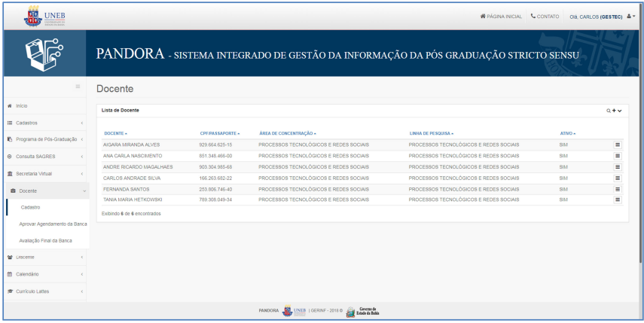This screenshot has width=644, height=323.
Task: Open the row menu for AIGARA MIRANDA ALVES
Action: [618, 145]
